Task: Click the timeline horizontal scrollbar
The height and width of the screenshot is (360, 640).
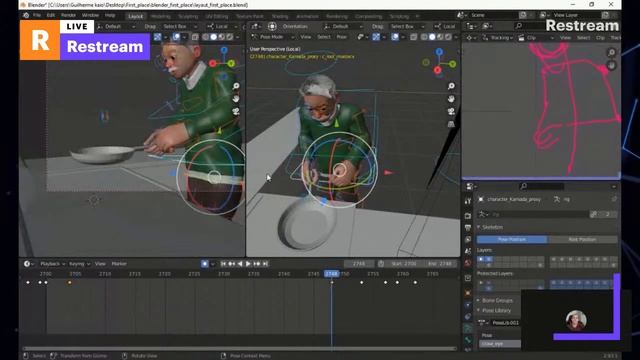Action: tap(240, 349)
